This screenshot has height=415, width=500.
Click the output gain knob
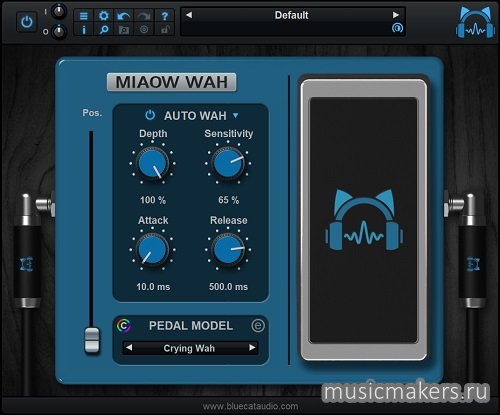[59, 32]
